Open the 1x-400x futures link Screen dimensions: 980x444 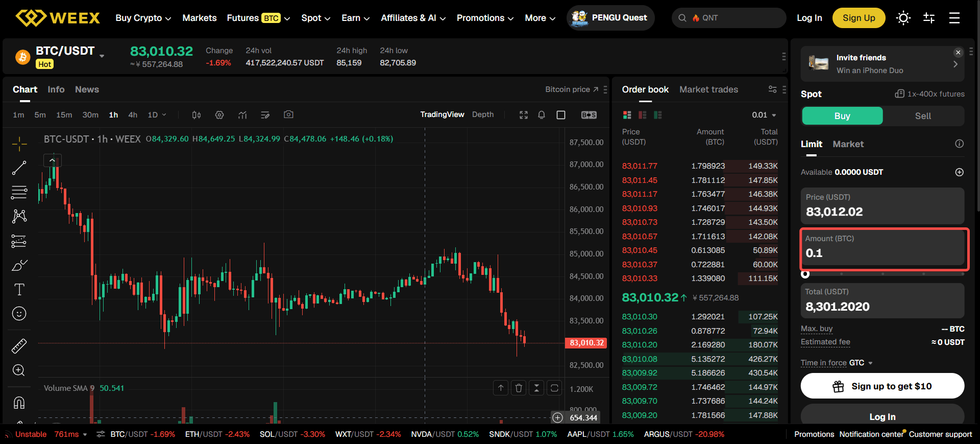point(930,94)
